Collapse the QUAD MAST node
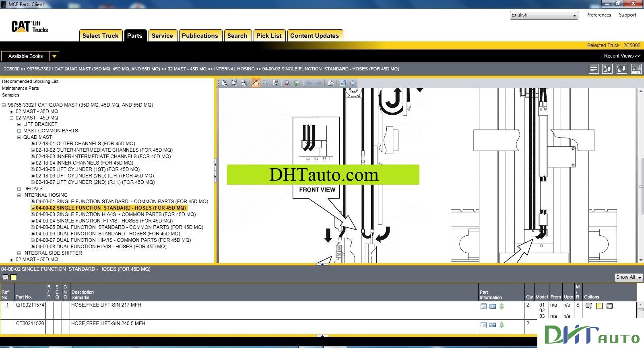Viewport: 644px width, 348px height. (19, 137)
